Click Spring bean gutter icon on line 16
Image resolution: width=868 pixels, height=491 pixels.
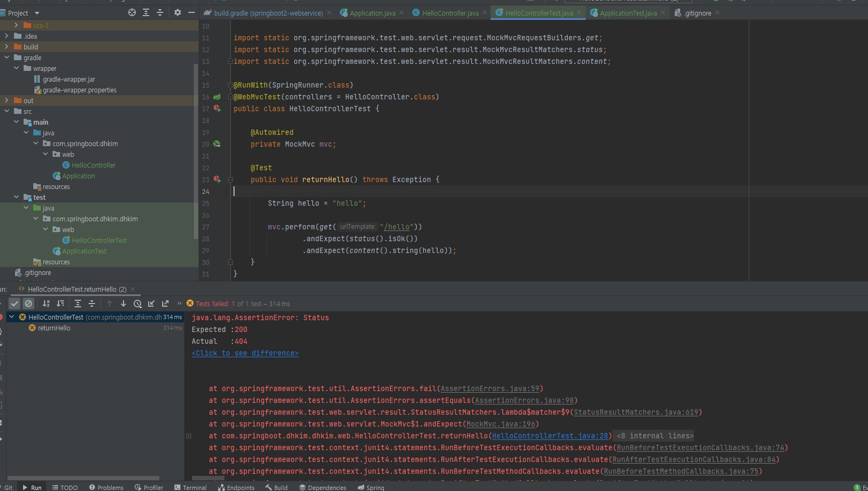tap(217, 97)
